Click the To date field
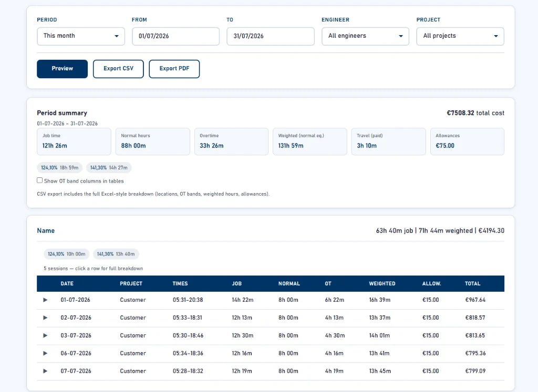 pos(271,36)
